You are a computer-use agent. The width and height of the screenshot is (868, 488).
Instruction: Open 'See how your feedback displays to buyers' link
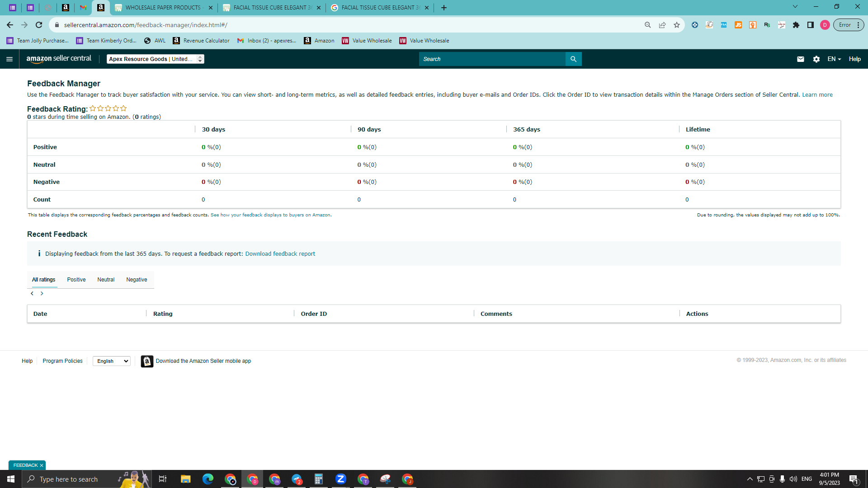[x=270, y=215]
